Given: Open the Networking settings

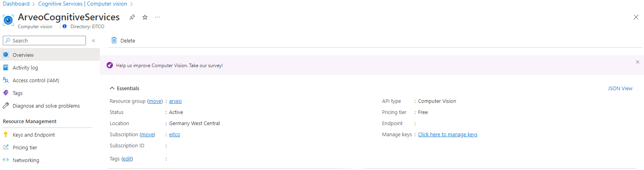Looking at the screenshot, I should (x=26, y=160).
